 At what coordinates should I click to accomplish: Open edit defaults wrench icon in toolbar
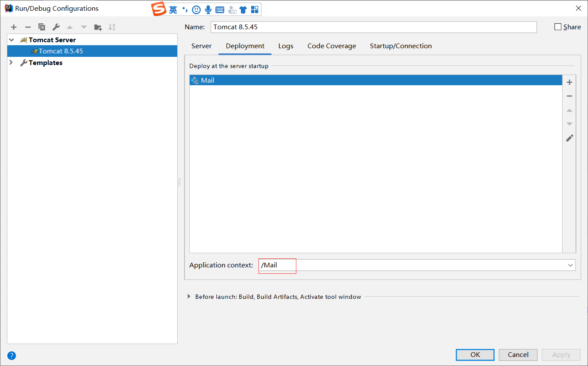point(56,27)
